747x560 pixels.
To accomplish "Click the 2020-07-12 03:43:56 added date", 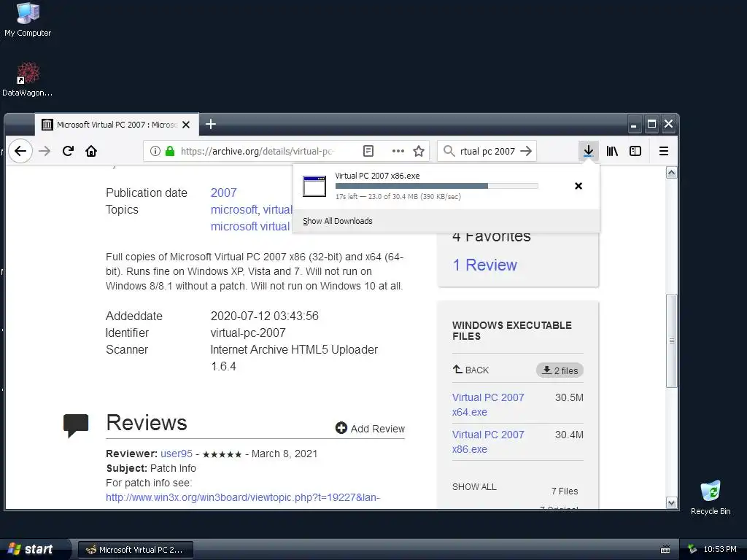I will click(x=264, y=316).
